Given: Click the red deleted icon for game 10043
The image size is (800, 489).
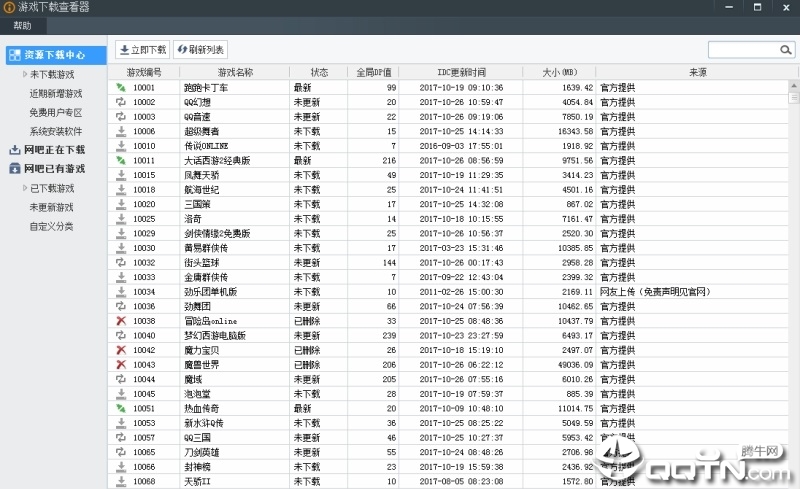Looking at the screenshot, I should pos(120,364).
